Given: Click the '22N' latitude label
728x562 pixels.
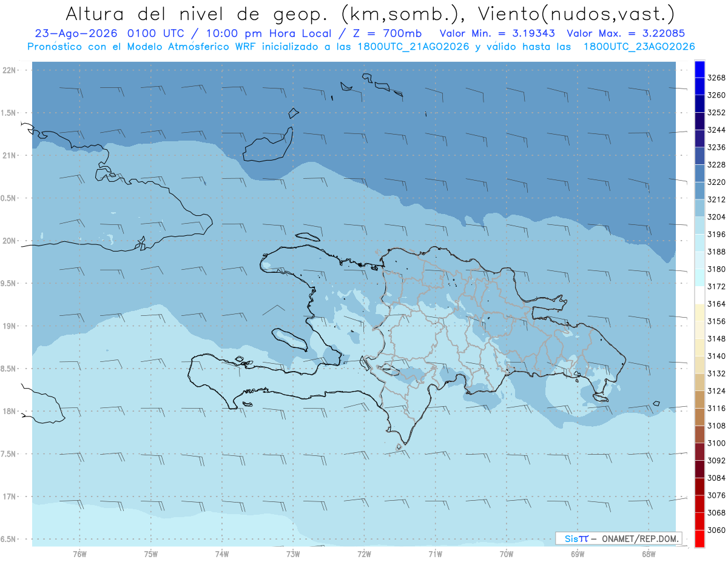Looking at the screenshot, I should click(x=8, y=70).
